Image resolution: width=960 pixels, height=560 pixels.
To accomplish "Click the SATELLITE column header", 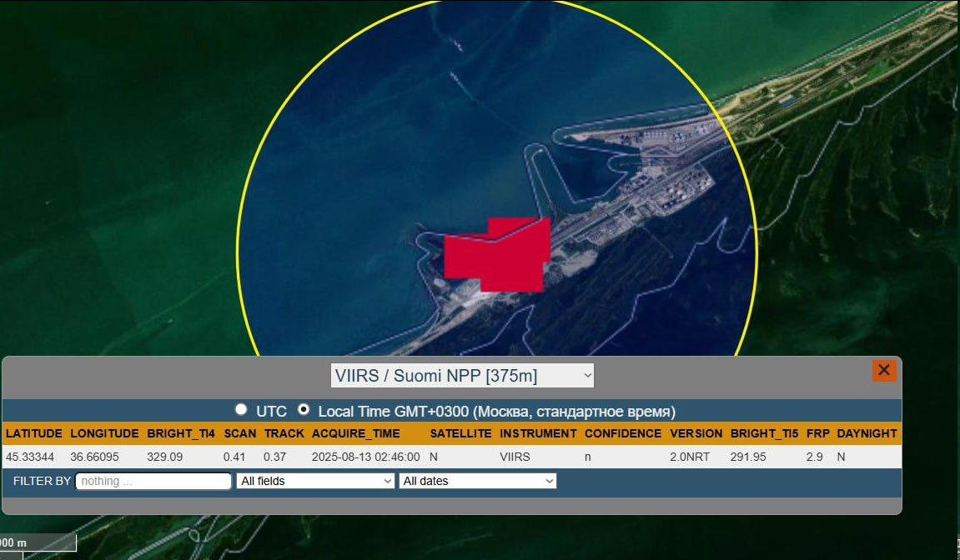I will (460, 433).
